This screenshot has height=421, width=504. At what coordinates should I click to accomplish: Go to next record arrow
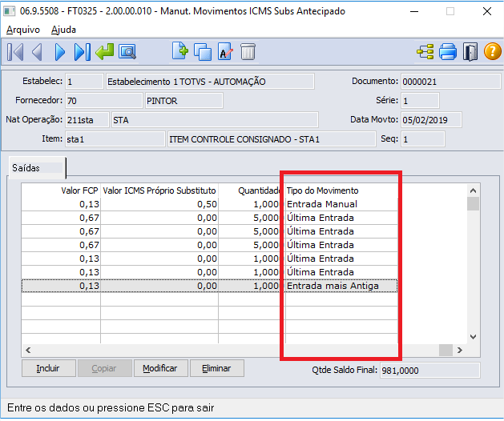[60, 52]
